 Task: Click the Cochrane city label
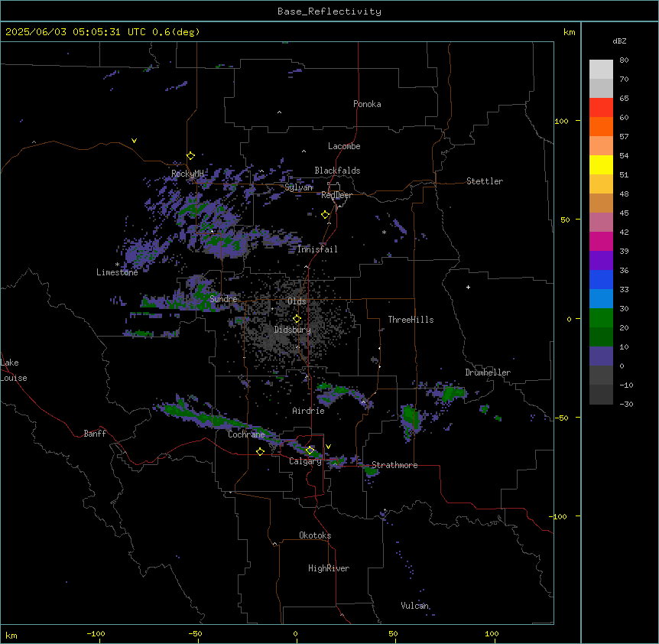[246, 434]
